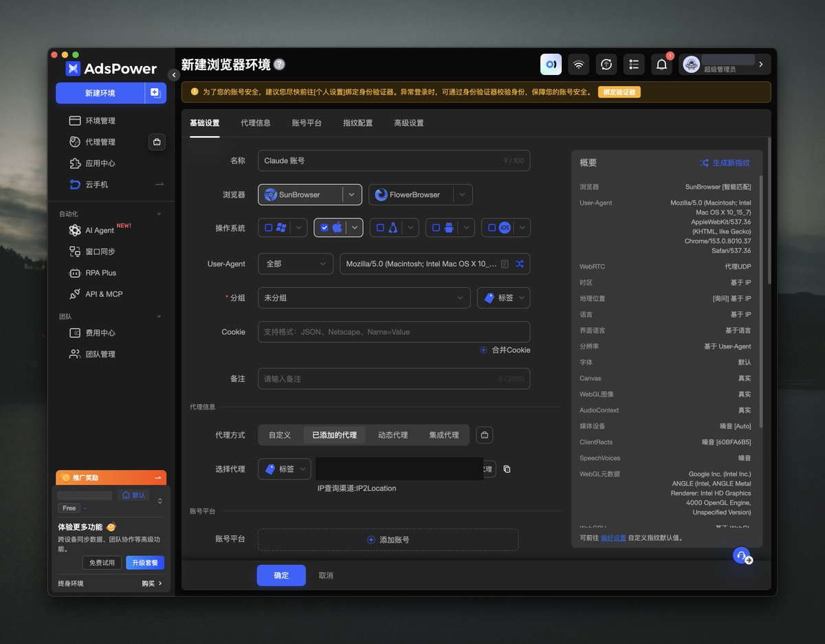Viewport: 825px width, 644px height.
Task: Expand the SunBrowser version dropdown
Action: click(351, 195)
